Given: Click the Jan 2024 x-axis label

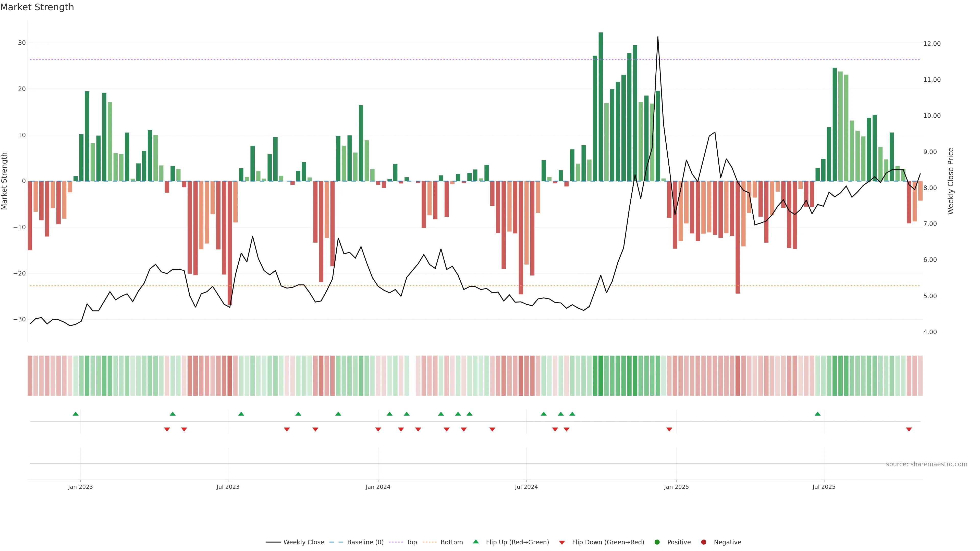Looking at the screenshot, I should [378, 487].
